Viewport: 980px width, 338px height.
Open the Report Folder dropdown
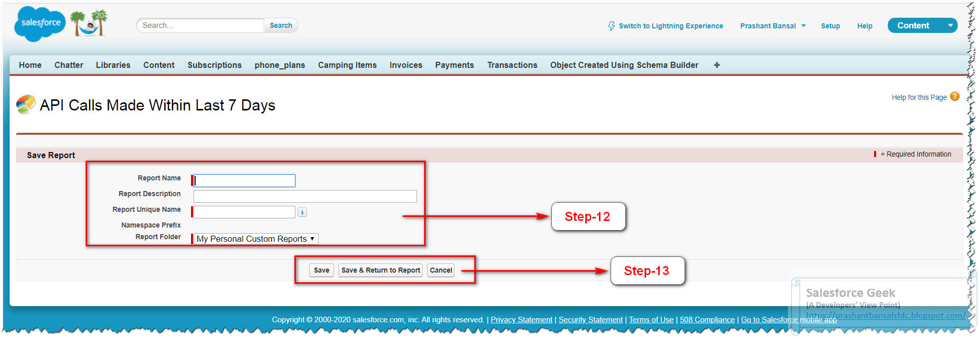click(x=256, y=239)
